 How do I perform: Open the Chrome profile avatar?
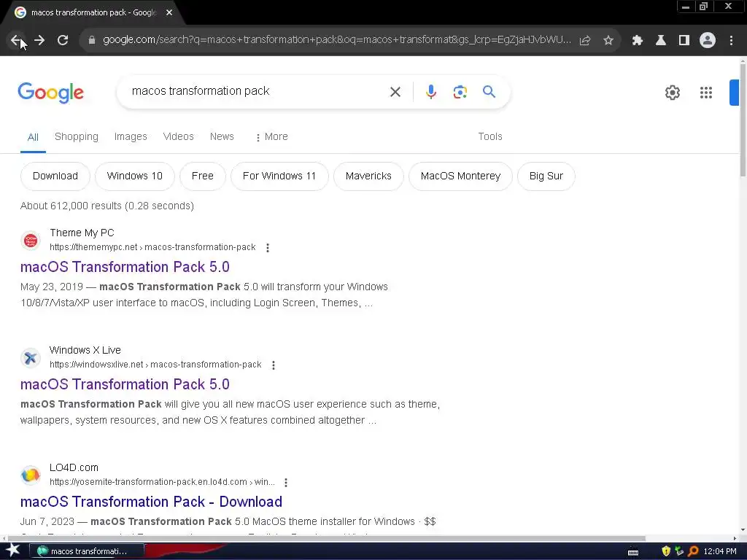[x=708, y=40]
